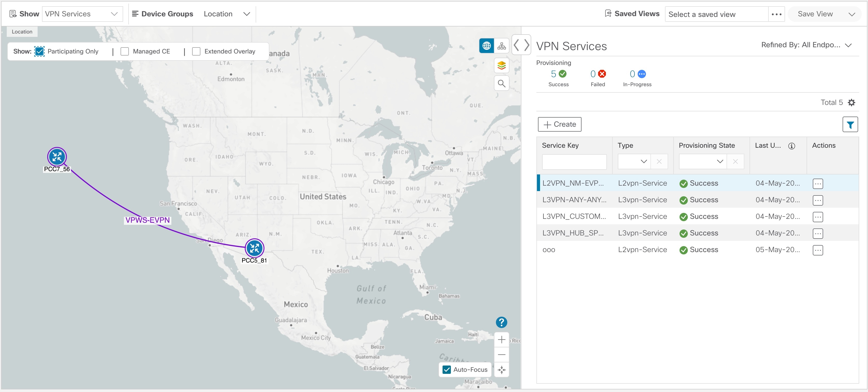
Task: Open the VPN Services table filter
Action: (x=850, y=125)
